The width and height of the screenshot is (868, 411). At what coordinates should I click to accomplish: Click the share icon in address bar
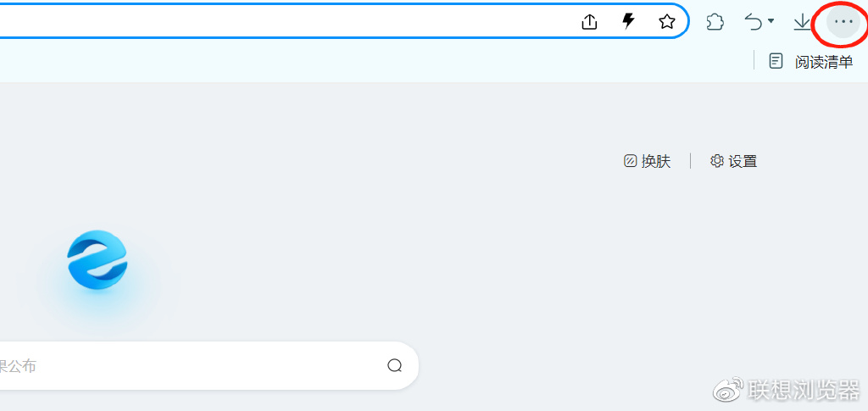pos(590,21)
